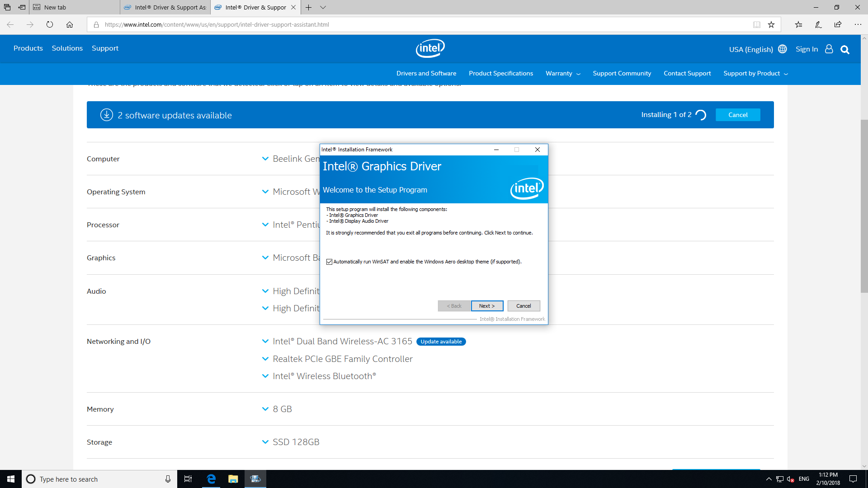Click the download updates circle icon
868x488 pixels.
107,115
